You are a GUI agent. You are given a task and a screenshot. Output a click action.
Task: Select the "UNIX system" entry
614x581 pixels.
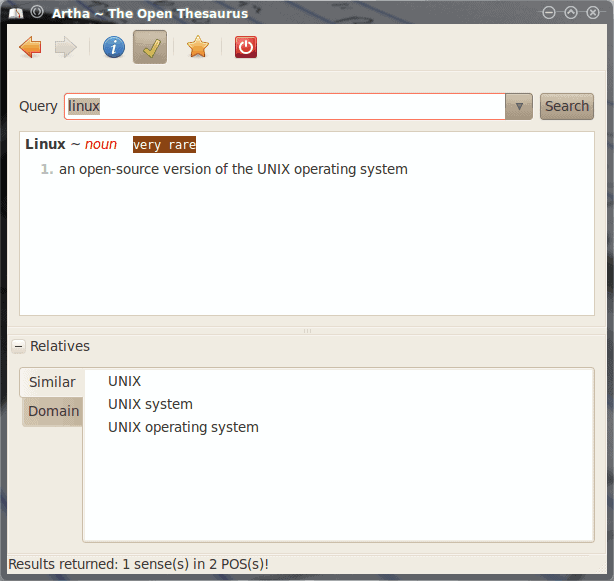150,404
